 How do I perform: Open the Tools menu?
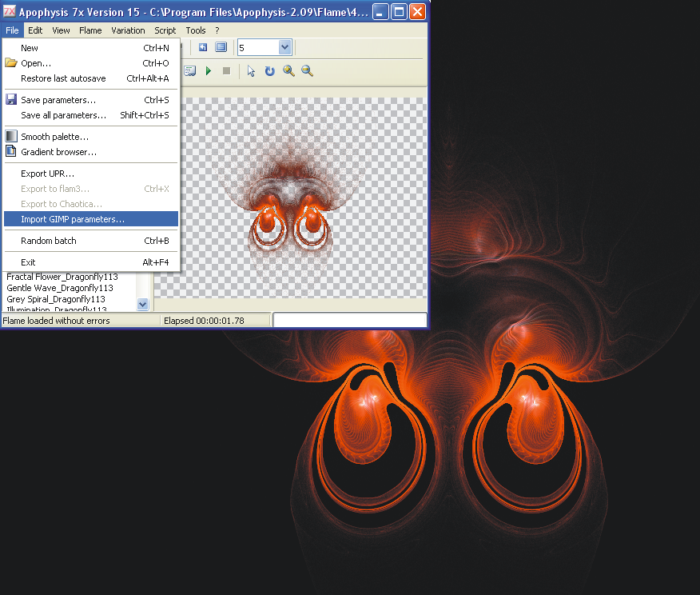click(x=196, y=30)
